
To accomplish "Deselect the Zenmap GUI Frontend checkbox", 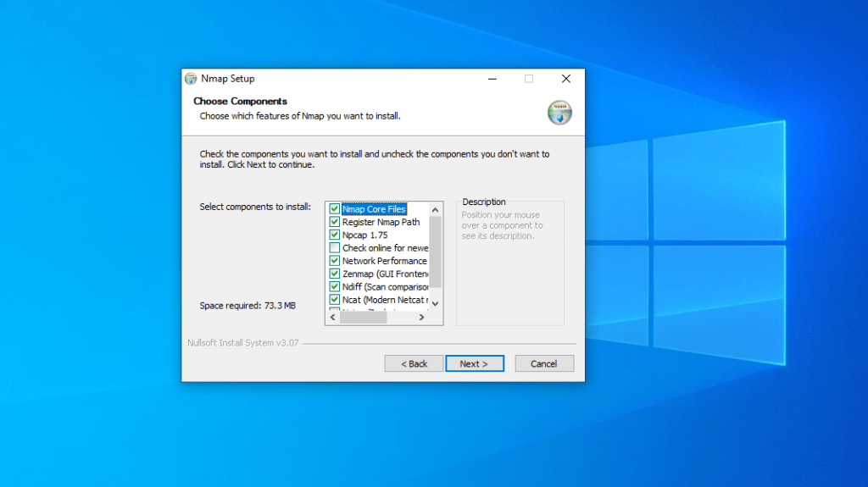I will pyautogui.click(x=335, y=274).
